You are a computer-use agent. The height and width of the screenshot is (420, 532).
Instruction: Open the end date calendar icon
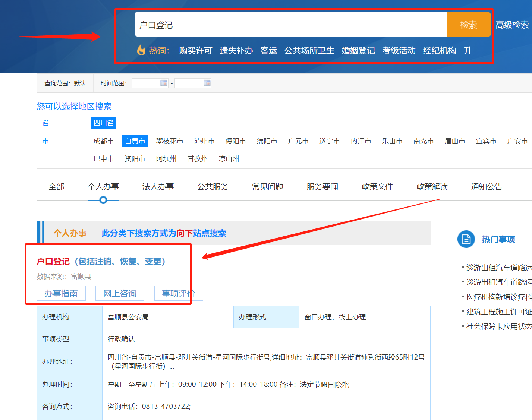207,83
